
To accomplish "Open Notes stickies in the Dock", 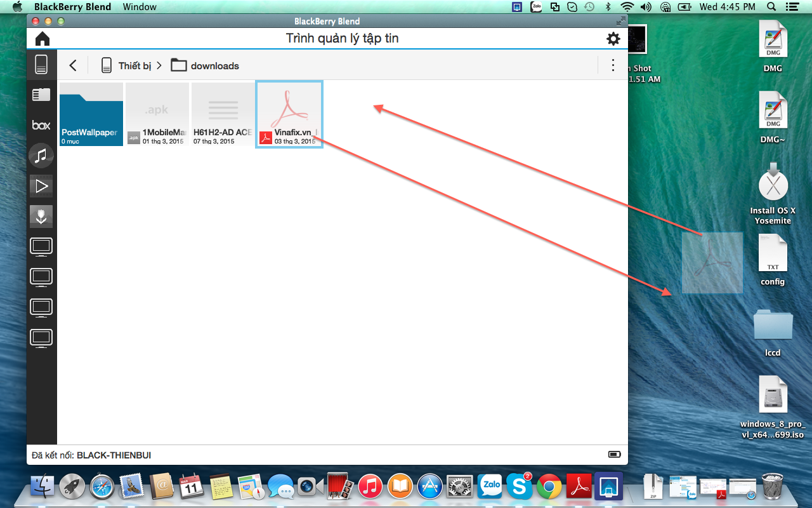I will pyautogui.click(x=221, y=486).
